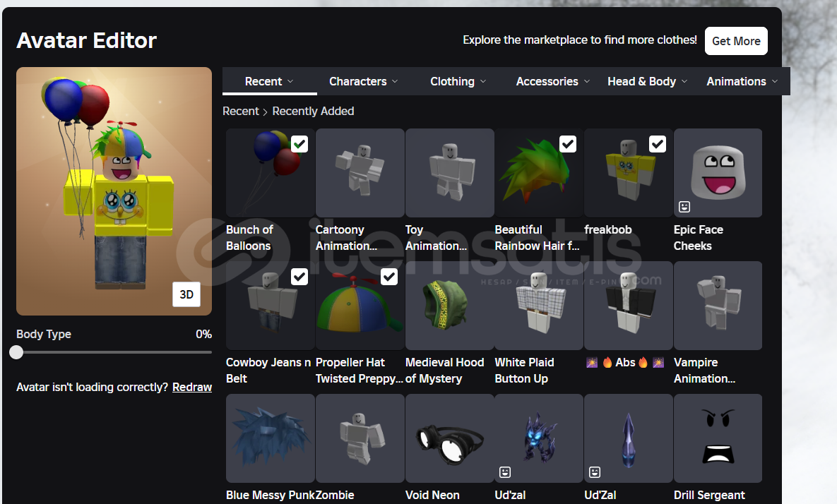Switch avatar preview to 3D

[186, 294]
